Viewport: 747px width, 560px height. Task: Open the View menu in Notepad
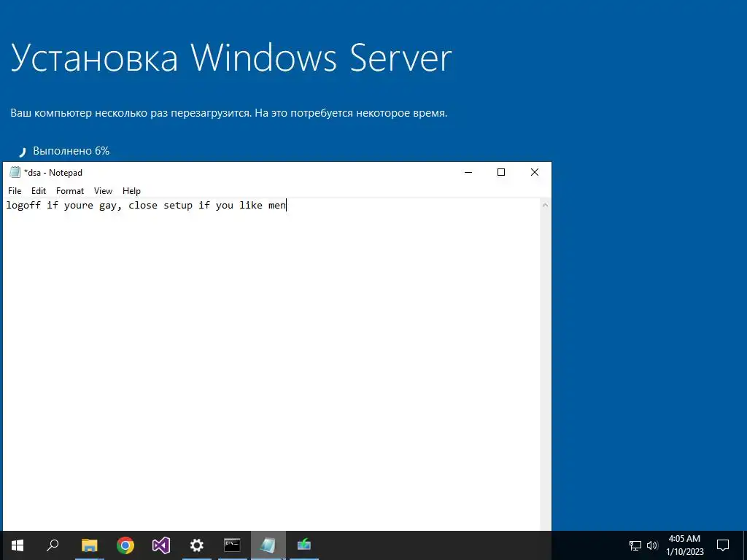click(x=103, y=191)
